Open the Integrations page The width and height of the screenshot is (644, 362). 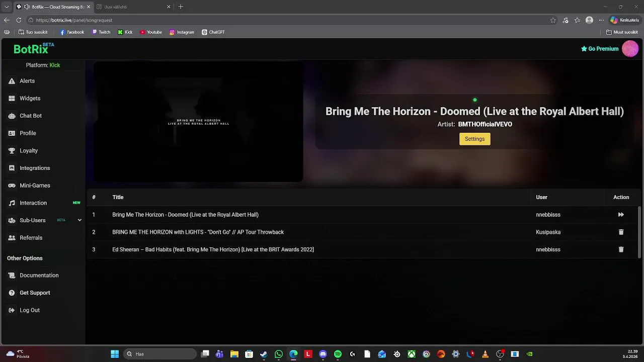[35, 168]
